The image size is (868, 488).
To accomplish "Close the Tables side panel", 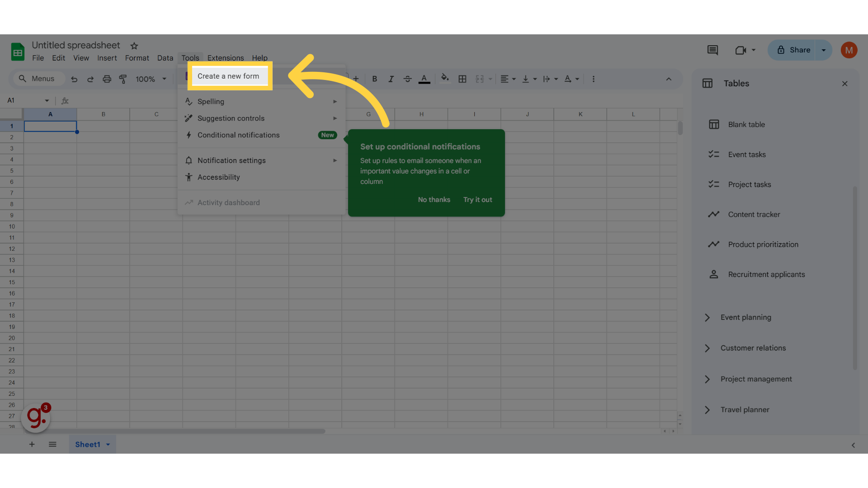I will (844, 84).
